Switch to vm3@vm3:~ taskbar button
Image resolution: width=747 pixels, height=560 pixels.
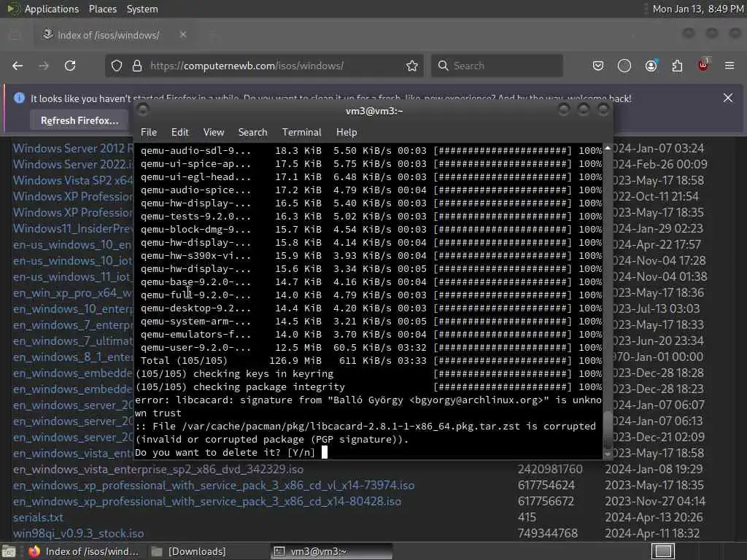coord(332,551)
